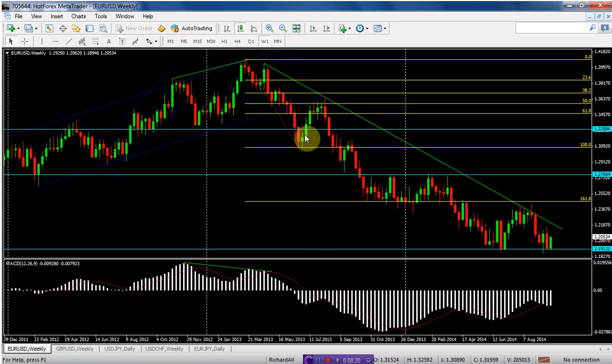
Task: Expand the Arrows dropdown arrow
Action: [156, 41]
